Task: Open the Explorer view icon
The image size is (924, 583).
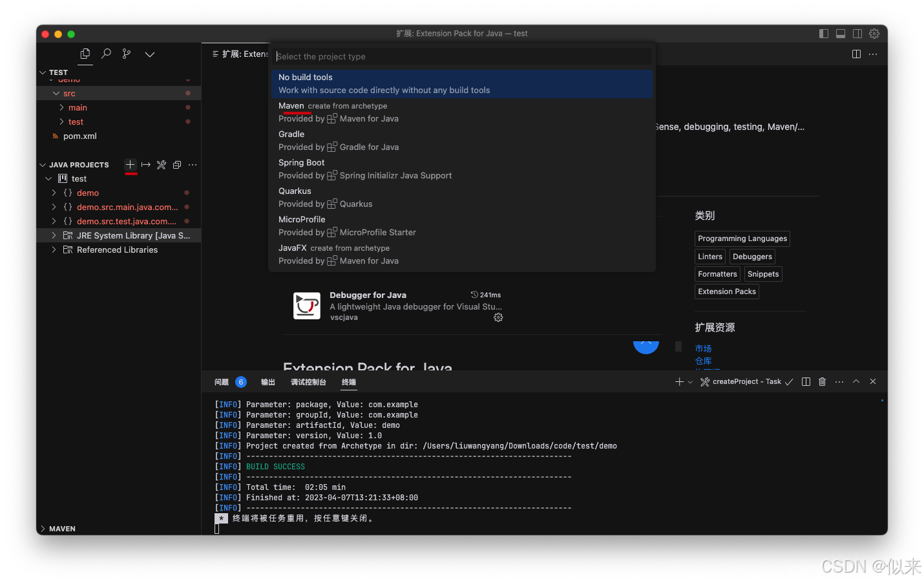Action: 85,54
